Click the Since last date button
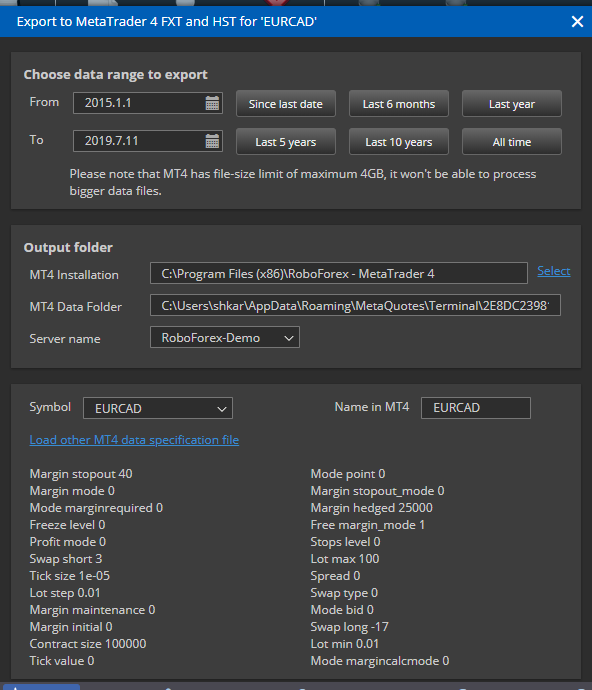 pos(286,104)
